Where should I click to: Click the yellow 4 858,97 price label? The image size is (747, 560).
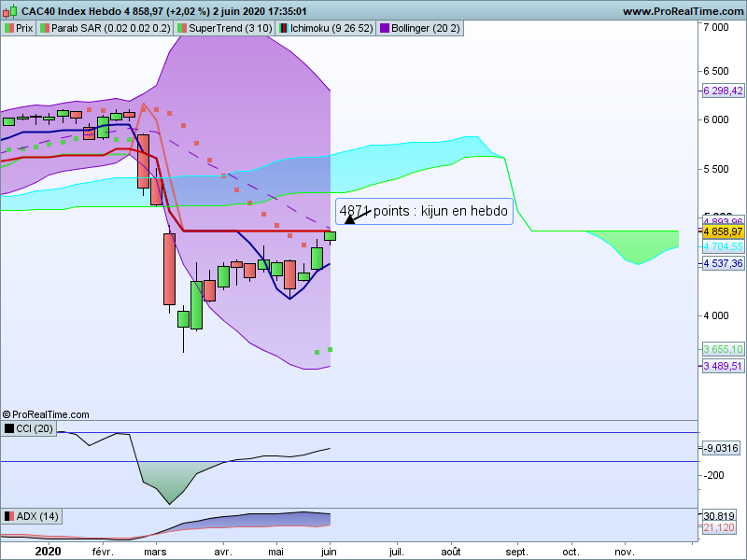[723, 231]
